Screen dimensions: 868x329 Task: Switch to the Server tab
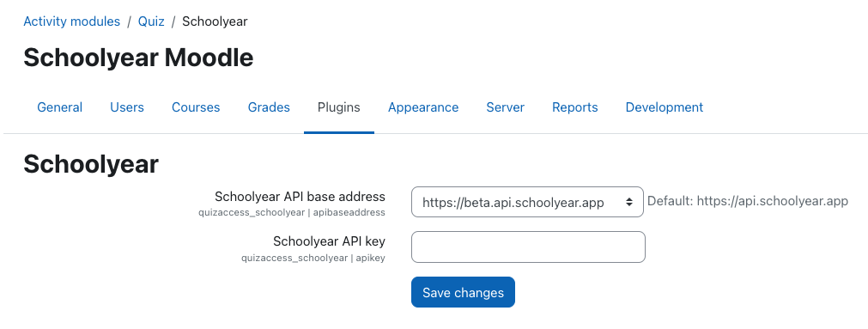click(506, 107)
